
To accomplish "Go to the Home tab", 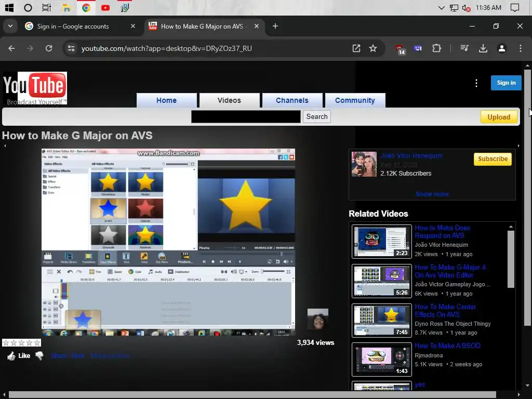I will [x=166, y=100].
